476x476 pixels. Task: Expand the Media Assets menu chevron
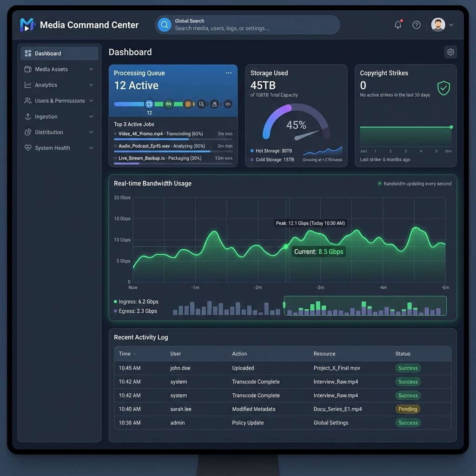click(92, 69)
